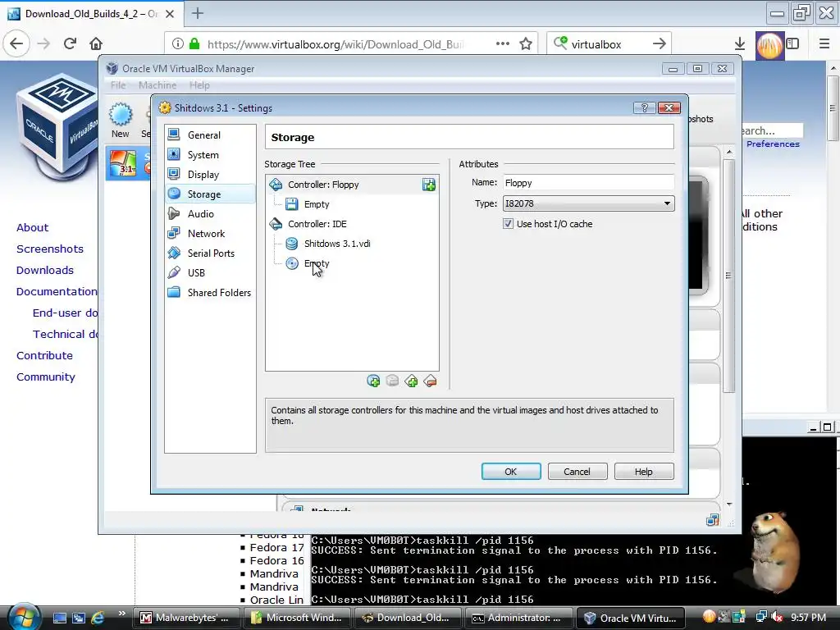Image resolution: width=840 pixels, height=630 pixels.
Task: Select the Empty floppy drive entry
Action: pyautogui.click(x=316, y=204)
